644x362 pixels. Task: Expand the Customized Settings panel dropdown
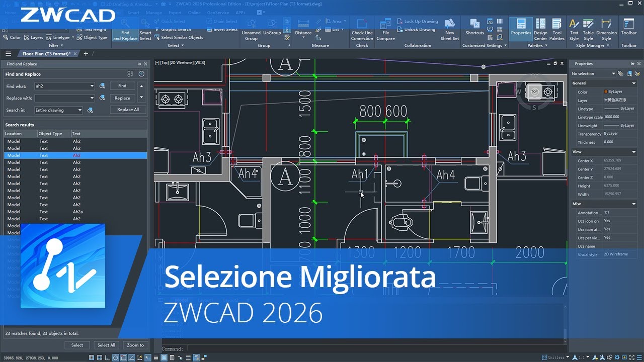click(485, 45)
